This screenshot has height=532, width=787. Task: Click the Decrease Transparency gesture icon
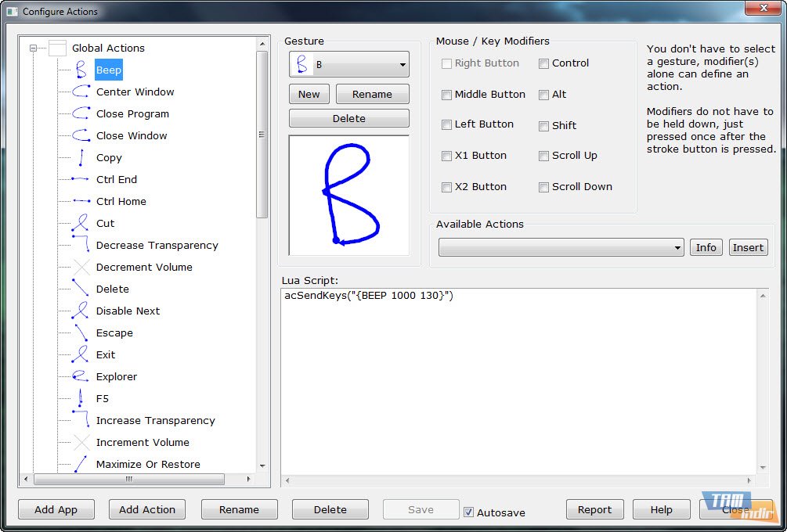(81, 245)
